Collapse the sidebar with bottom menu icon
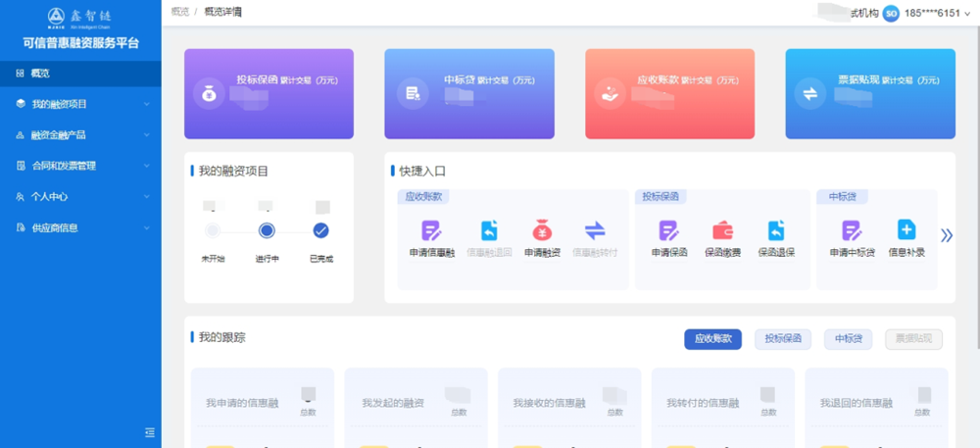 click(x=149, y=432)
